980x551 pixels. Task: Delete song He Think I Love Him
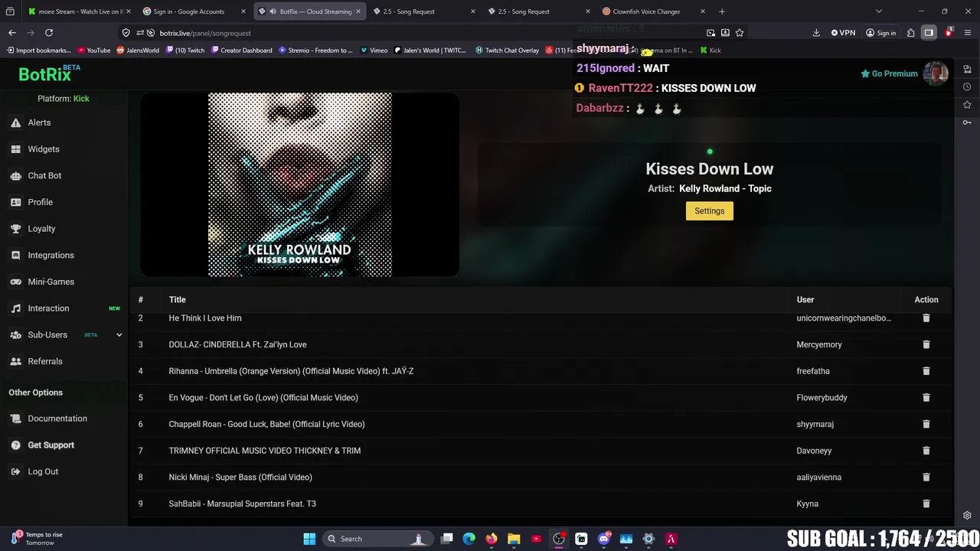926,318
